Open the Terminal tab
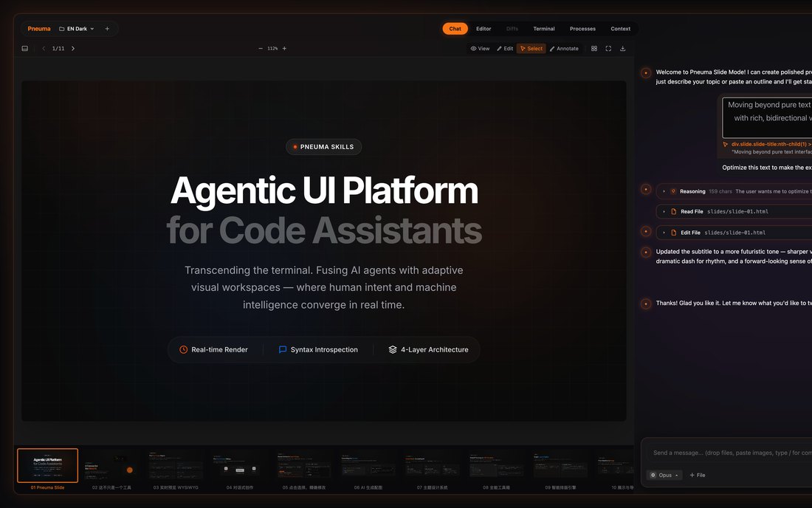The height and width of the screenshot is (508, 812). coord(544,29)
